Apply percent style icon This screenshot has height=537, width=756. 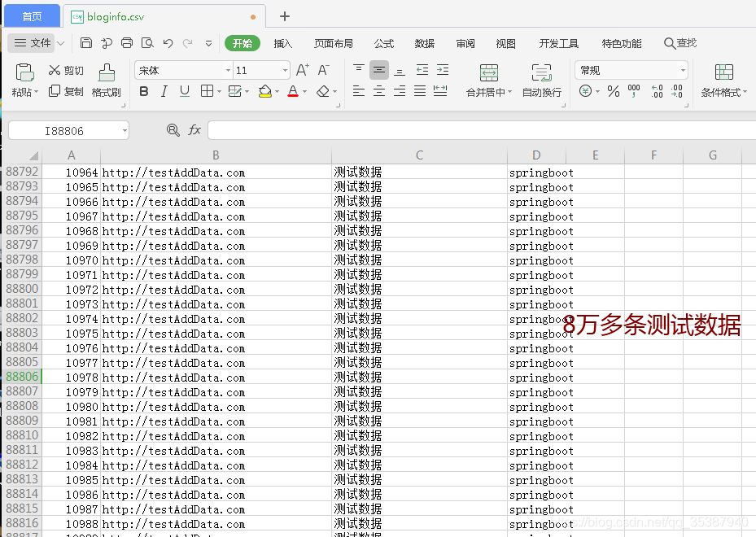click(614, 91)
